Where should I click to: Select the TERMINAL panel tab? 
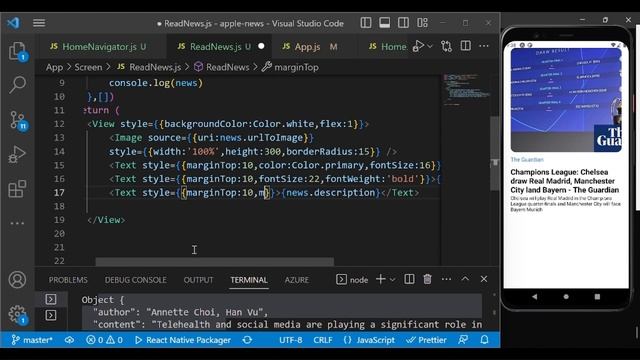249,280
